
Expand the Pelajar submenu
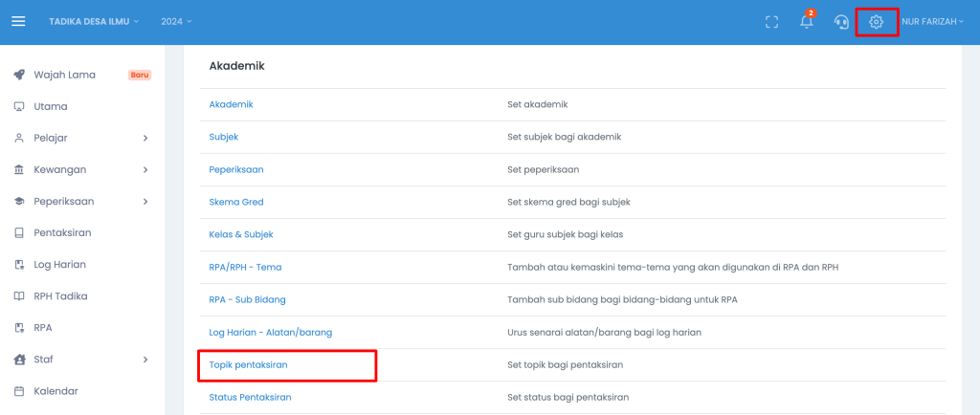145,138
